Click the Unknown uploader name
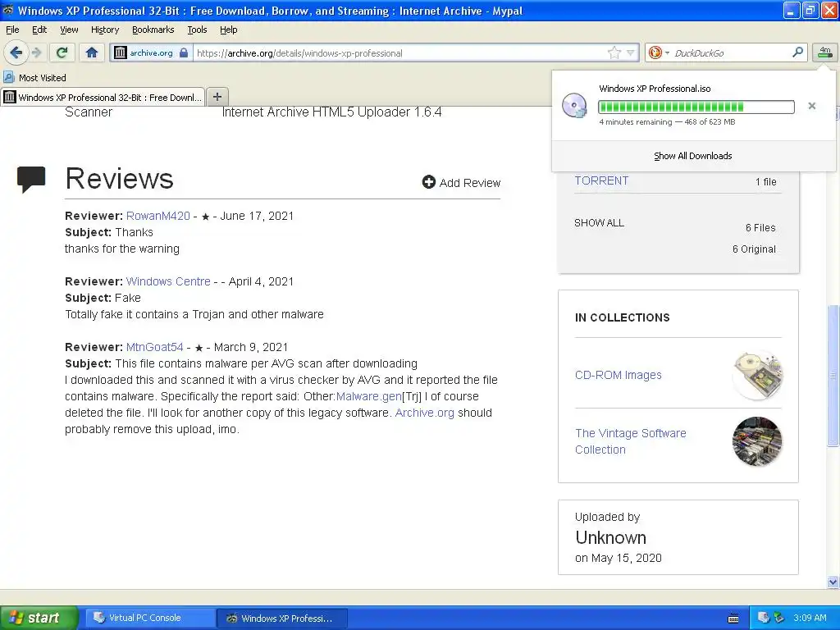This screenshot has height=630, width=840. click(610, 537)
